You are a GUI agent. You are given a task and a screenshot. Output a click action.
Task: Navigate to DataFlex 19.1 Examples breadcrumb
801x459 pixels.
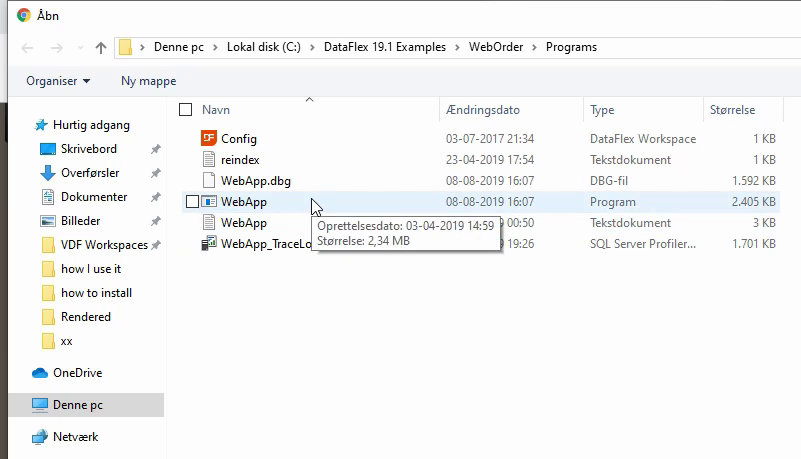[385, 48]
